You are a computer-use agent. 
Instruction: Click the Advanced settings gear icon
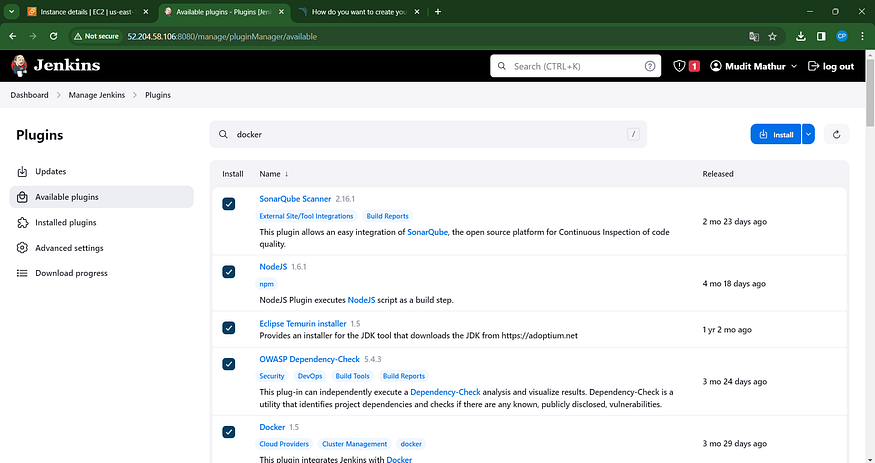pos(22,248)
